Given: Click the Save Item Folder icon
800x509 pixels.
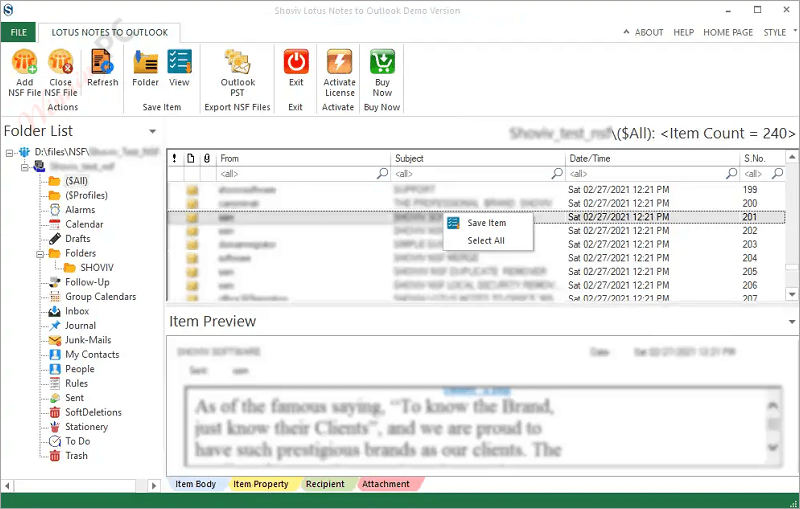Looking at the screenshot, I should (x=145, y=61).
